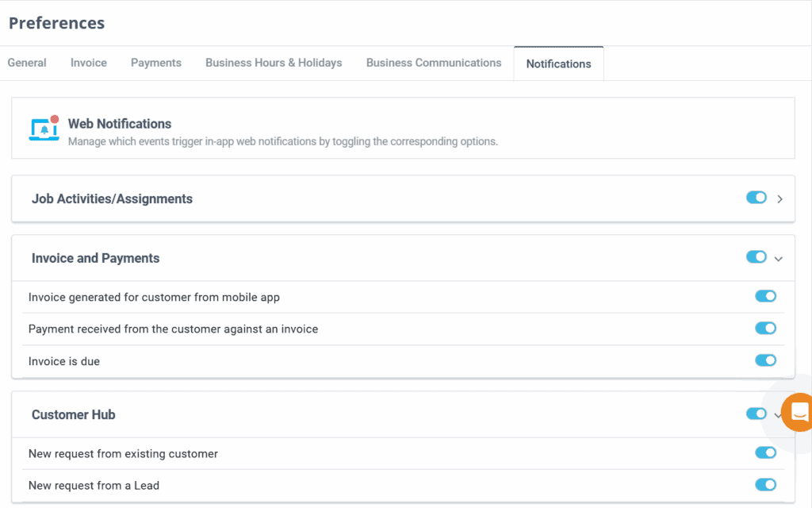Turn off Invoice is due notification

[x=765, y=360]
